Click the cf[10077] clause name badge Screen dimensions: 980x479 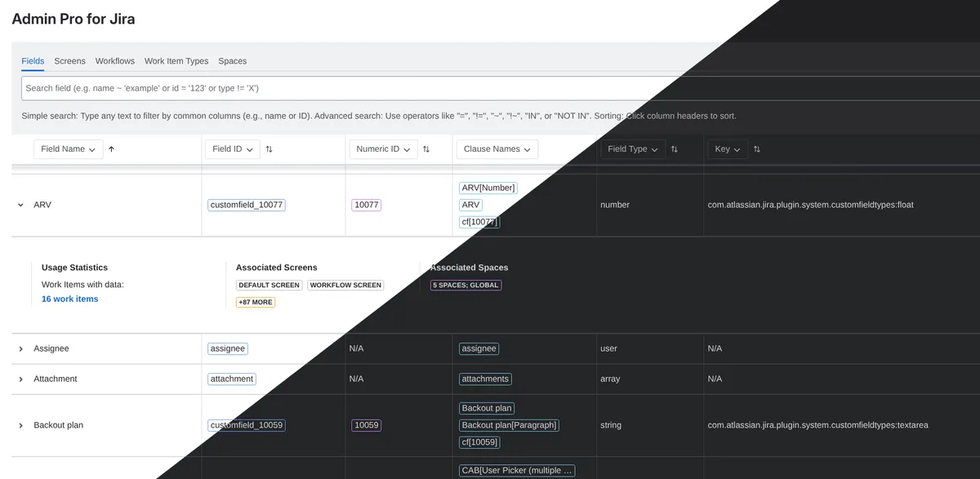tap(479, 222)
